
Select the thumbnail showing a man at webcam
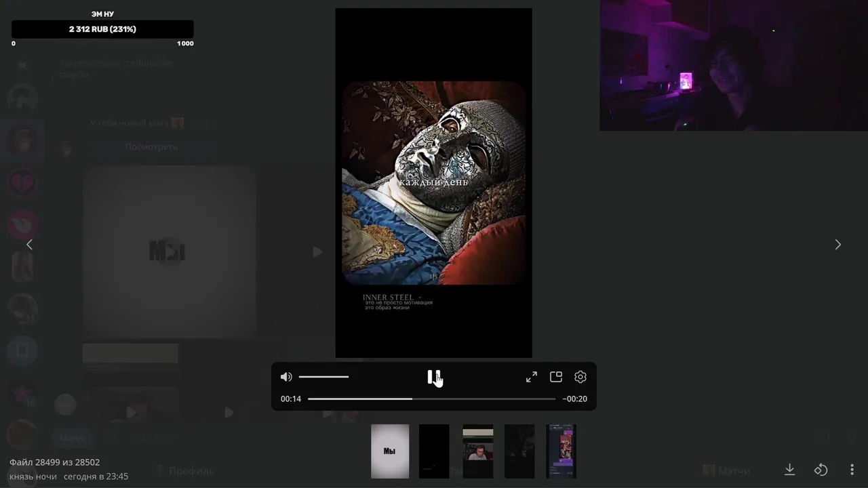(478, 451)
